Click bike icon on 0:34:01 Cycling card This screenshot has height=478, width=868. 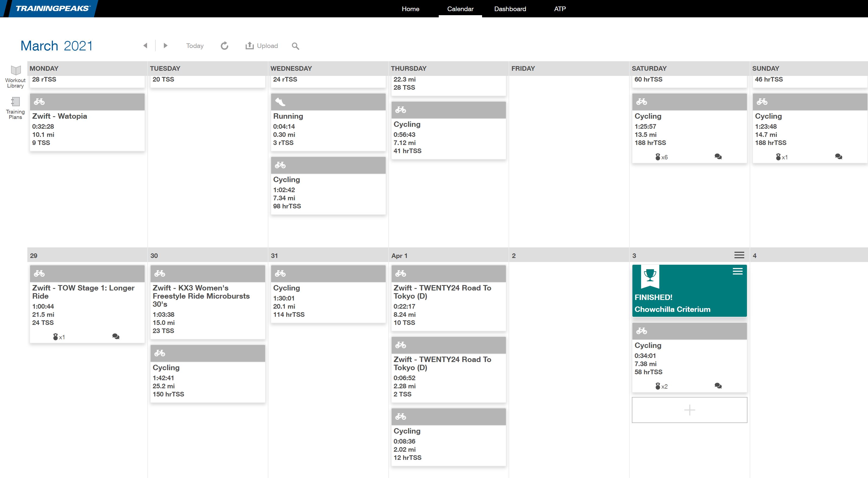[642, 331]
